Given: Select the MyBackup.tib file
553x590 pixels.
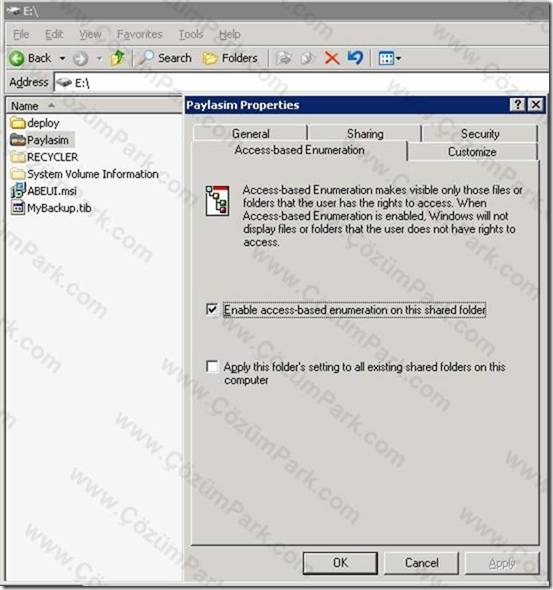Looking at the screenshot, I should click(x=51, y=208).
